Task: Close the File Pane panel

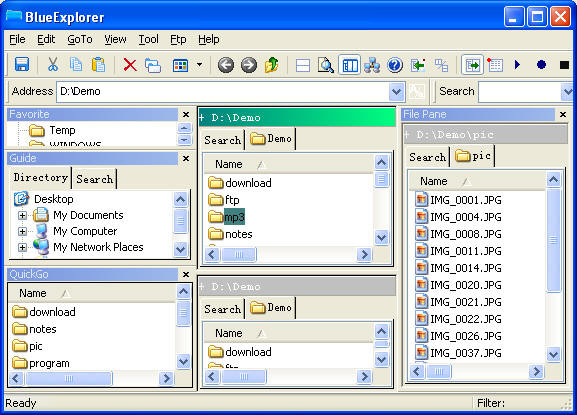Action: (563, 114)
